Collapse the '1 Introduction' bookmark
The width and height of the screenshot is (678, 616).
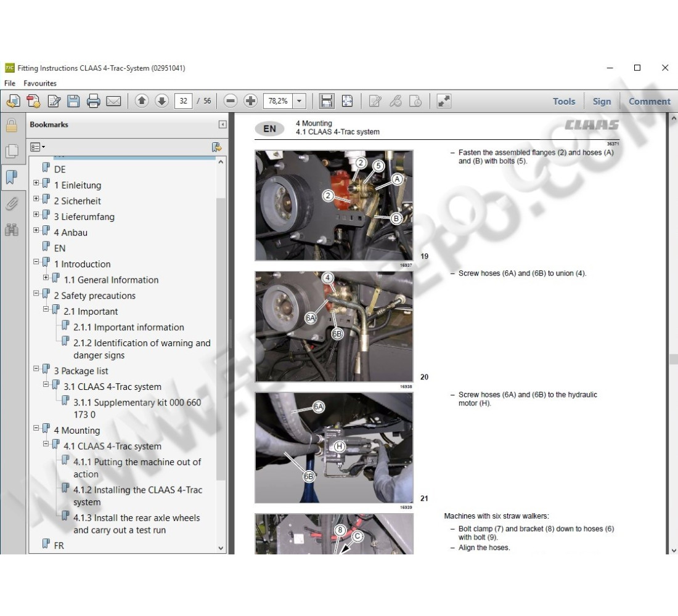click(36, 262)
